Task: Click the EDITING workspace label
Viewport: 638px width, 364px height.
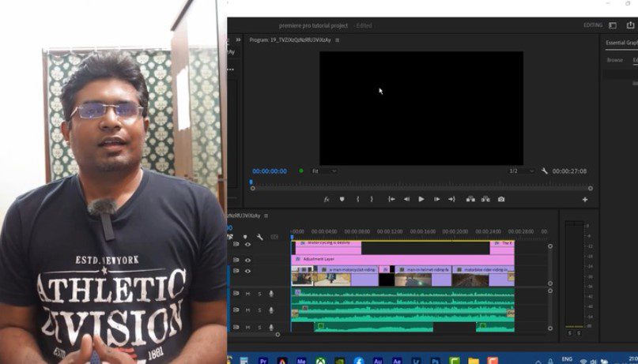Action: (593, 25)
